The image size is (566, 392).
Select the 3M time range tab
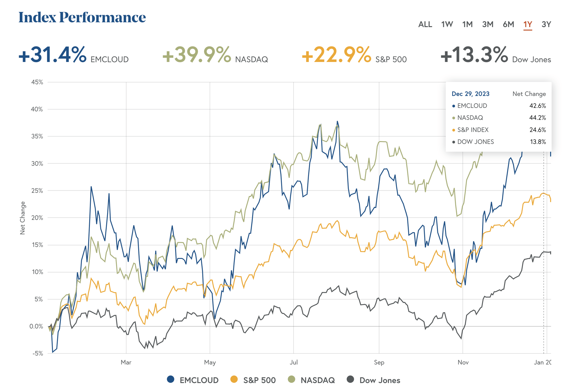487,24
